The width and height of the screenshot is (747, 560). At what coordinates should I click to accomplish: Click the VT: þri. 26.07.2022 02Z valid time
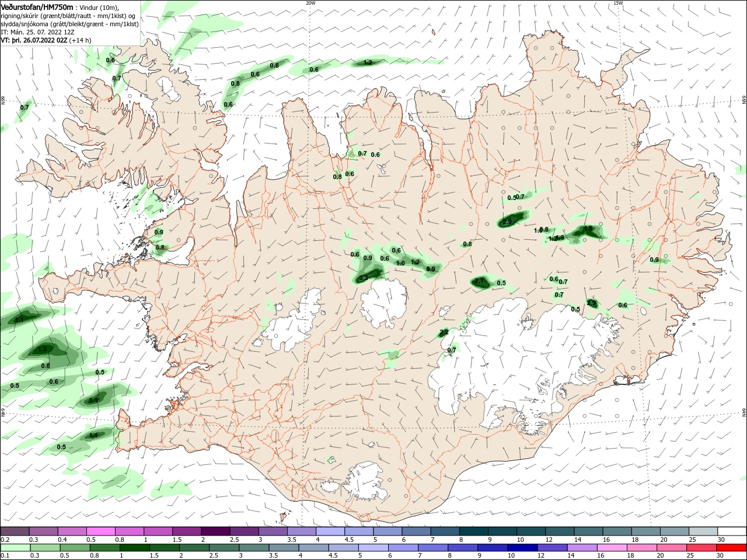34,40
